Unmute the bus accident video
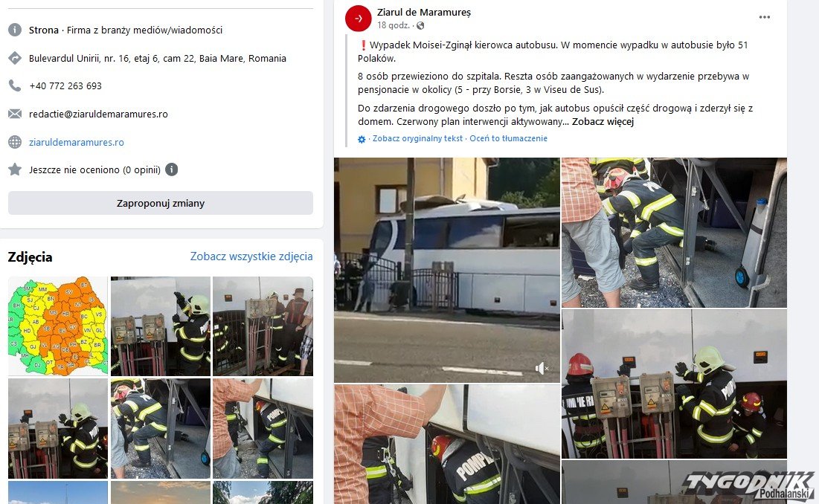Viewport: 819px width, 504px height. 542,369
